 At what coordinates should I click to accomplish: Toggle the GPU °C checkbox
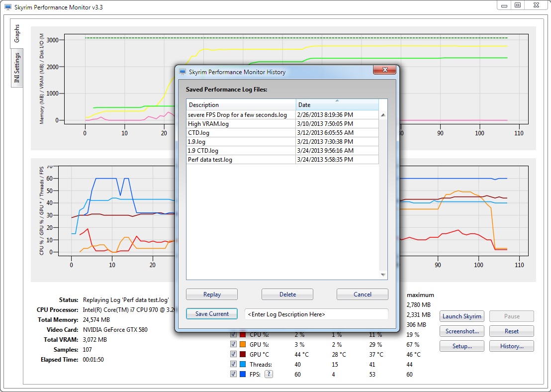(234, 354)
